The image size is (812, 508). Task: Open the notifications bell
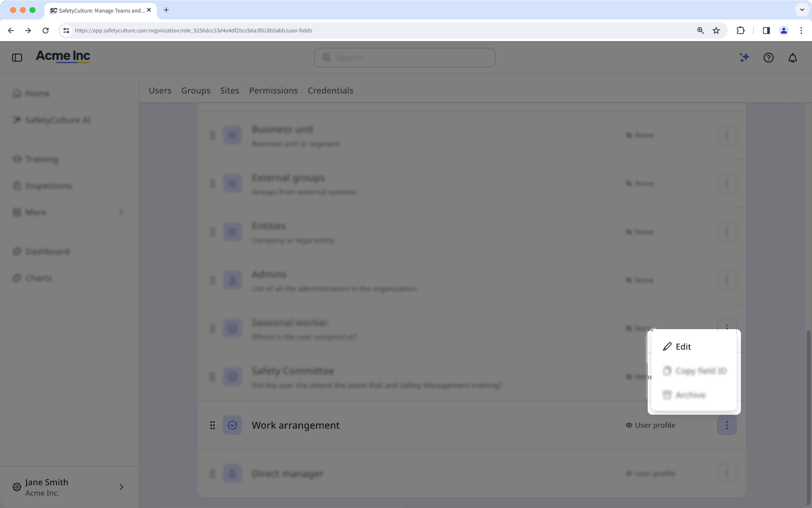pos(792,57)
